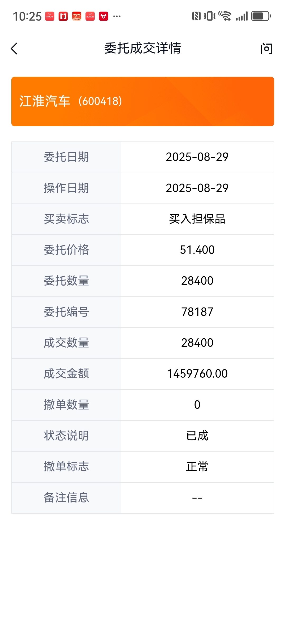Screen dimensions: 285x644
Task: Tap the 备注信息 row label
Action: tap(66, 498)
